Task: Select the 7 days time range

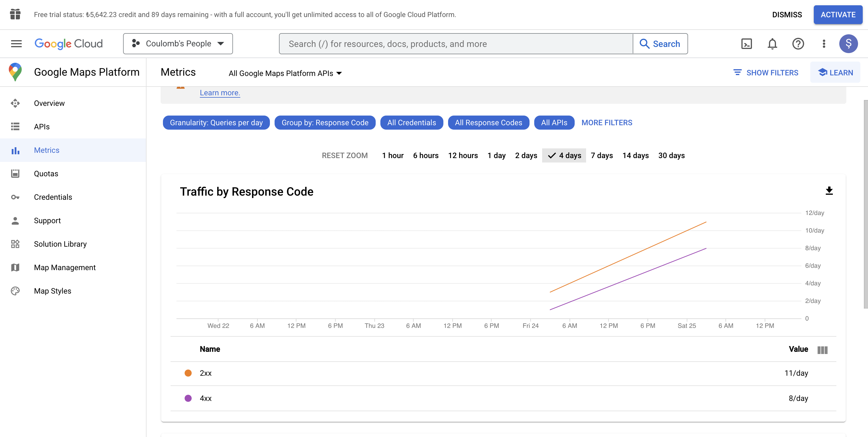Action: click(602, 155)
